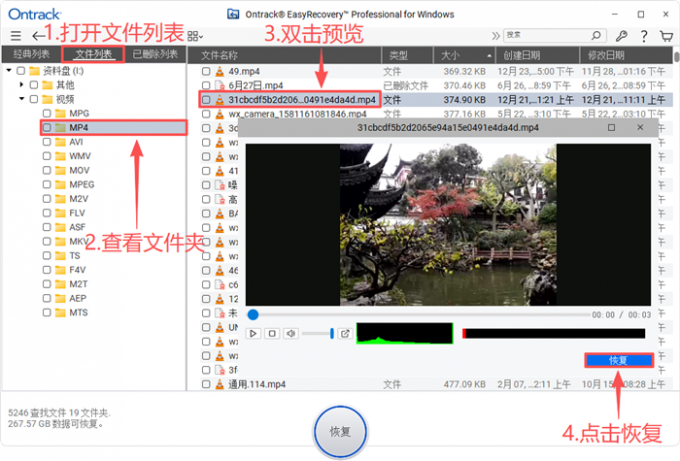This screenshot has width=680, height=461.
Task: Check the MPG folder checkbox
Action: [47, 114]
